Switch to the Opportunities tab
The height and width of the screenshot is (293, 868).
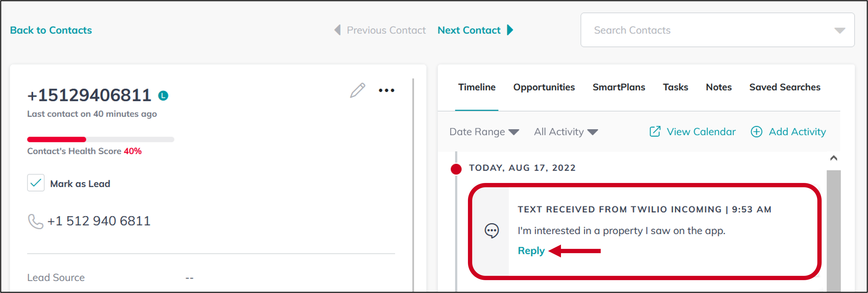click(x=544, y=87)
